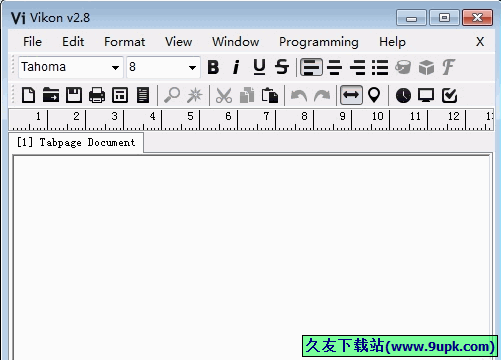The height and width of the screenshot is (360, 501).
Task: Close the Vikon v2.8 window
Action: tap(477, 18)
